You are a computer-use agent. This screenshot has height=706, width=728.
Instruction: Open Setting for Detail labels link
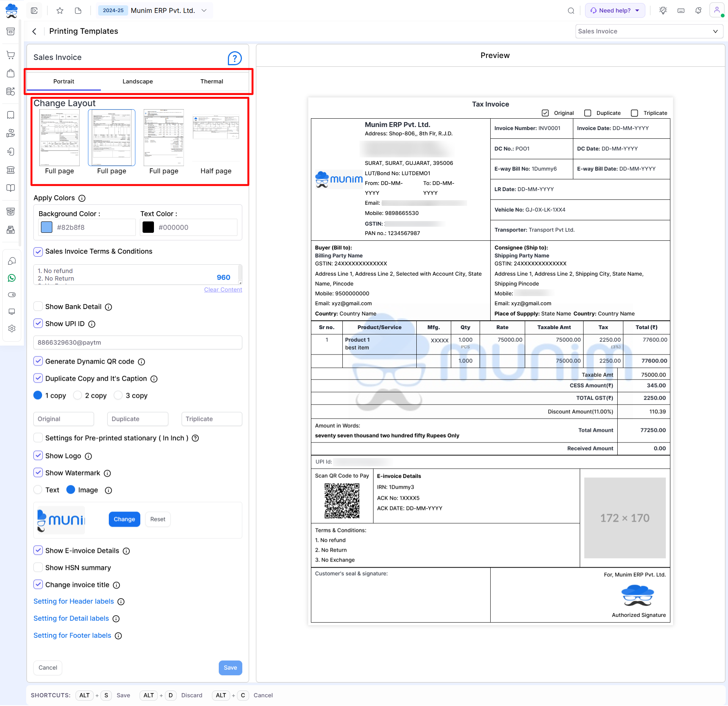point(71,619)
